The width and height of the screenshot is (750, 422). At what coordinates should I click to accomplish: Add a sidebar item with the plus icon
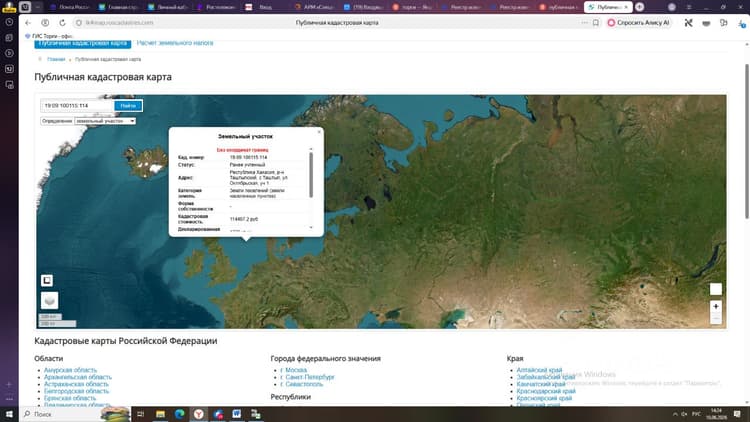click(x=9, y=384)
